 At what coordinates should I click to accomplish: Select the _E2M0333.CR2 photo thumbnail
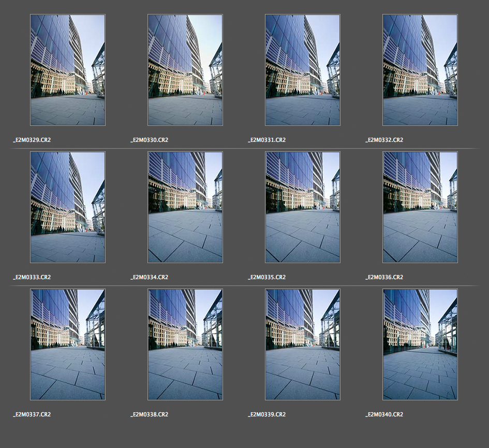pos(68,207)
